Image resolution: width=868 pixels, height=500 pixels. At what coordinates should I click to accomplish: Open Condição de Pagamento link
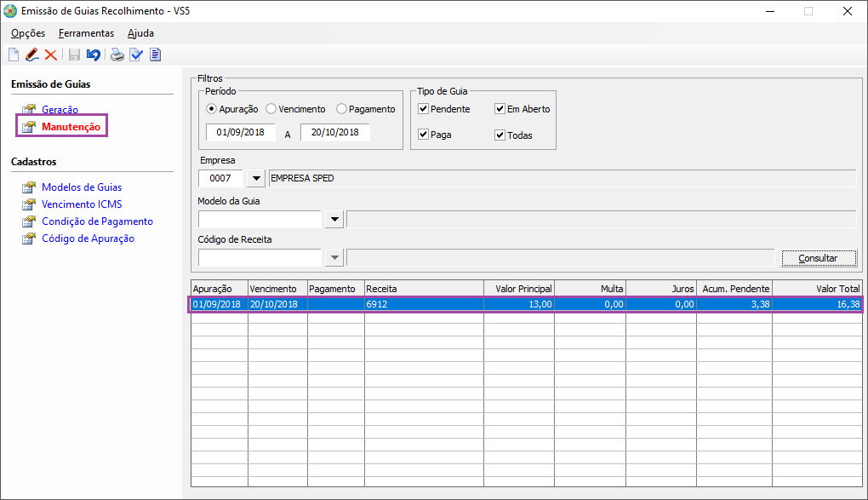[x=97, y=221]
